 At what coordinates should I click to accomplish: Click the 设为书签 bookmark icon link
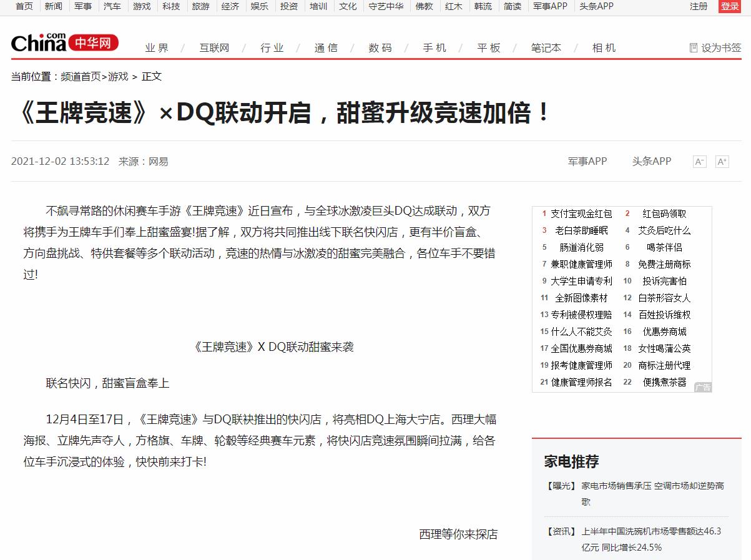[715, 47]
